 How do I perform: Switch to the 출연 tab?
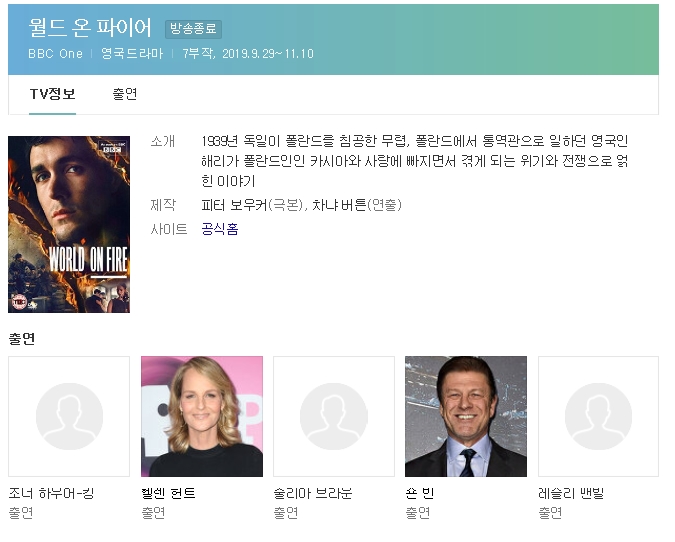pyautogui.click(x=125, y=95)
